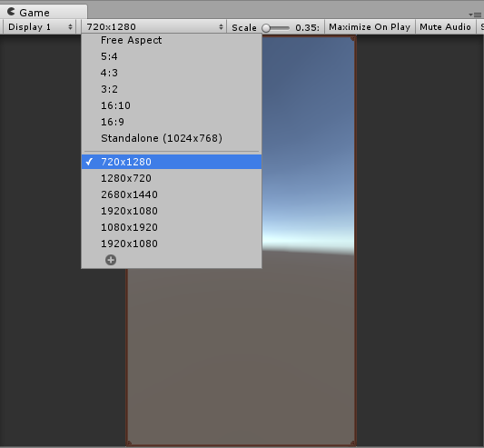Collapse the 720x1280 resolution dropdown
Screen dimensions: 484x448
[153, 27]
